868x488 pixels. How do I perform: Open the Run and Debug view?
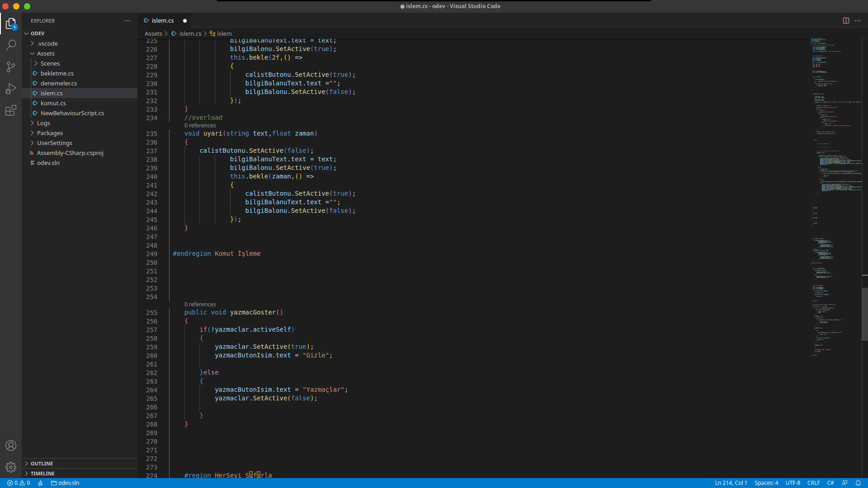click(11, 89)
